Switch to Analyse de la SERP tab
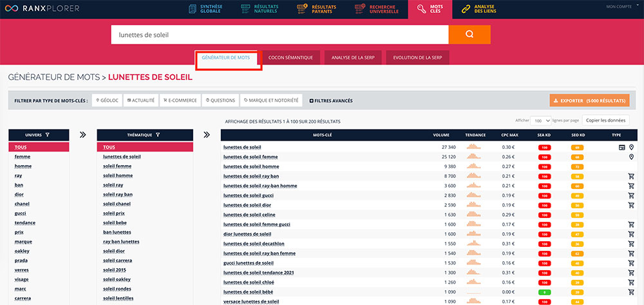The image size is (644, 305). [x=353, y=58]
